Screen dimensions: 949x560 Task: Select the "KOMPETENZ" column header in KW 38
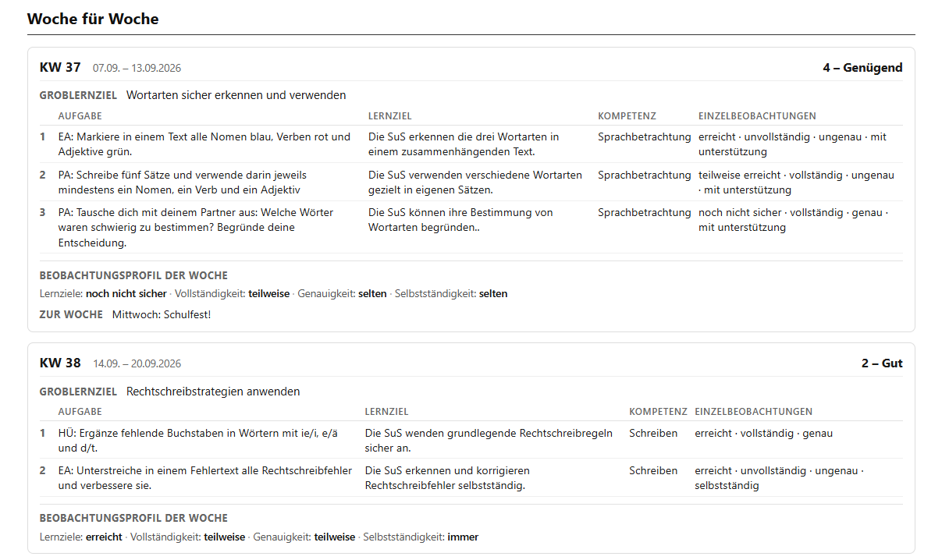(658, 412)
